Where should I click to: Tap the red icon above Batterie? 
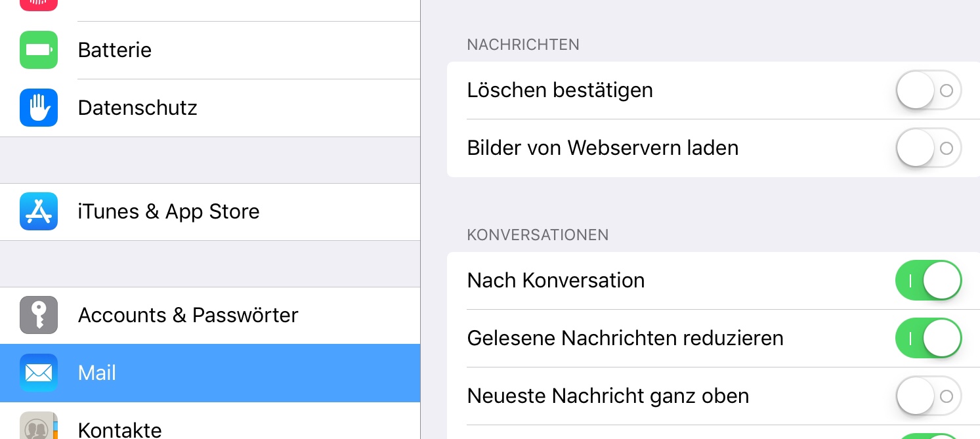39,4
